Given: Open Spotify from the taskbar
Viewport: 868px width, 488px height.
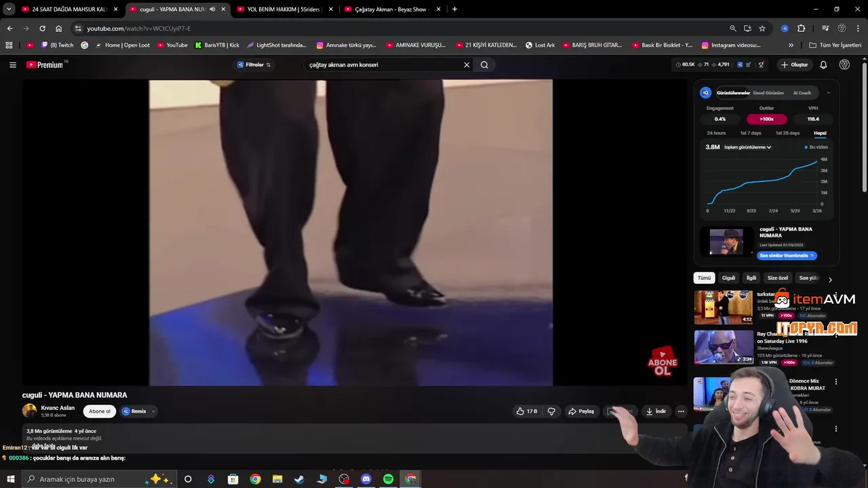Looking at the screenshot, I should [388, 479].
